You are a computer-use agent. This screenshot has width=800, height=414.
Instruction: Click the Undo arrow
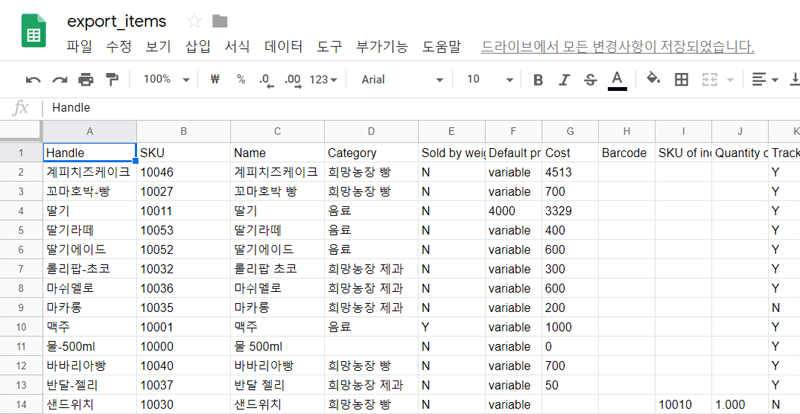[33, 80]
